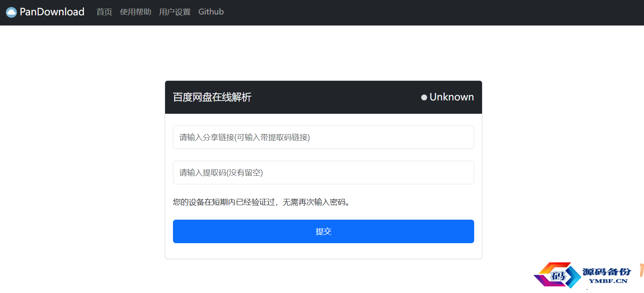This screenshot has width=644, height=293.
Task: Submit with the blue 提交 button
Action: [x=324, y=231]
